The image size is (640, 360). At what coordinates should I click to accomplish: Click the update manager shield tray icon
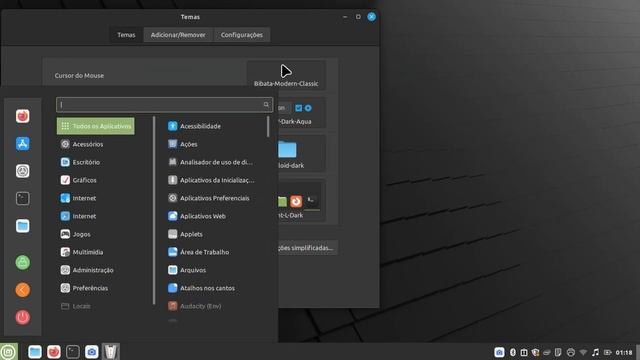coord(536,352)
